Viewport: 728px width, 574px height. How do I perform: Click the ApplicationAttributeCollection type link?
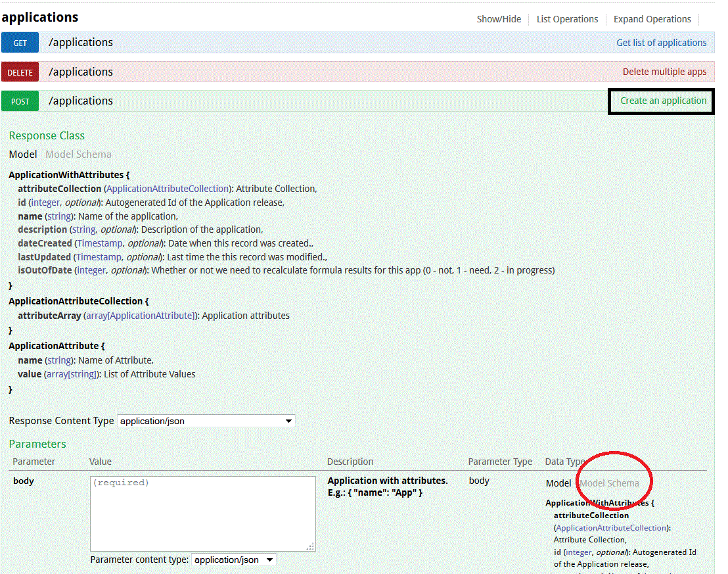(x=167, y=188)
